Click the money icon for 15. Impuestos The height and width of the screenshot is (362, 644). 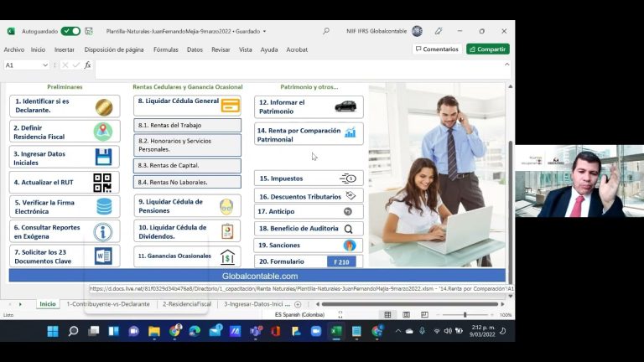(348, 178)
